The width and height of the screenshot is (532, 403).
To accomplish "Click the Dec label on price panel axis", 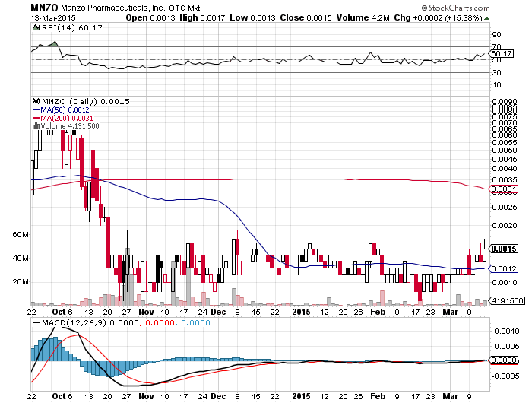I will point(218,312).
